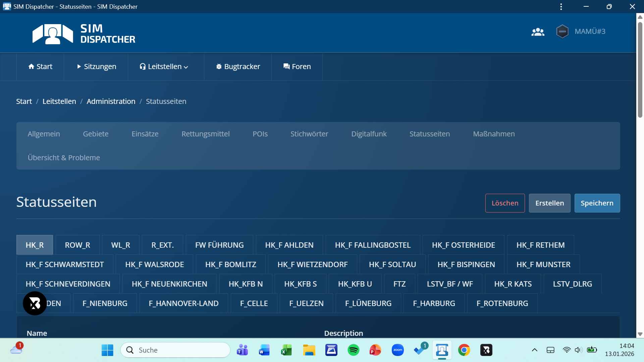This screenshot has width=644, height=362.
Task: Switch to the Rettungsmittel tab
Action: (205, 134)
